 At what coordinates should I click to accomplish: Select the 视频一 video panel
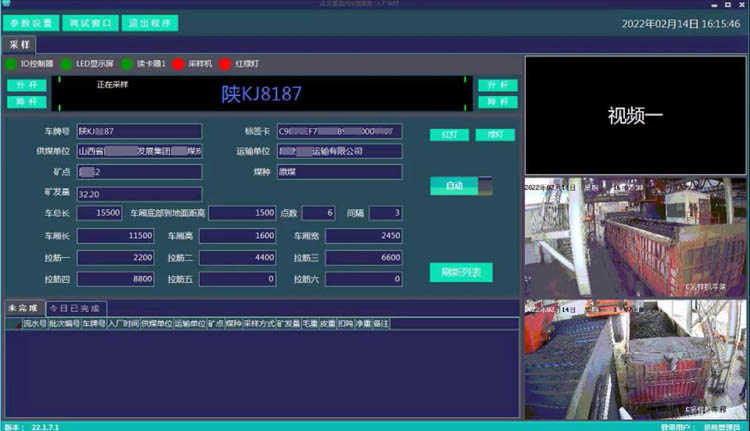(635, 116)
